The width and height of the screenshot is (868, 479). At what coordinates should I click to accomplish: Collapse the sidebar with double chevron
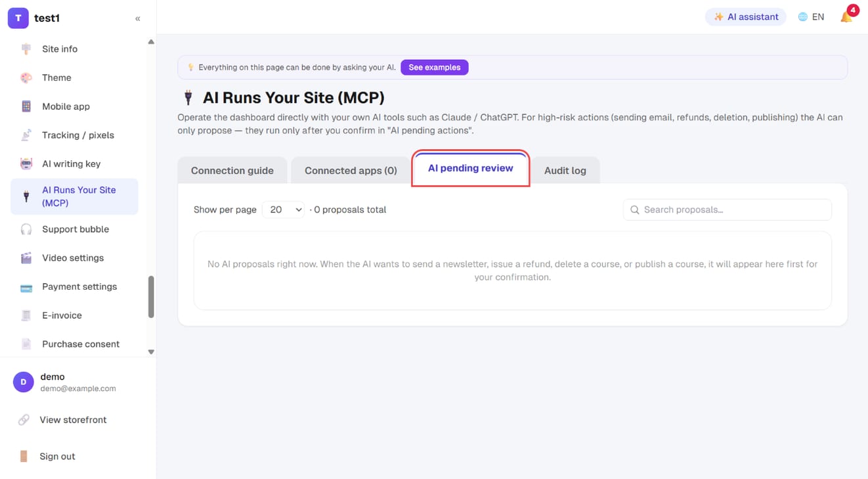pos(138,18)
